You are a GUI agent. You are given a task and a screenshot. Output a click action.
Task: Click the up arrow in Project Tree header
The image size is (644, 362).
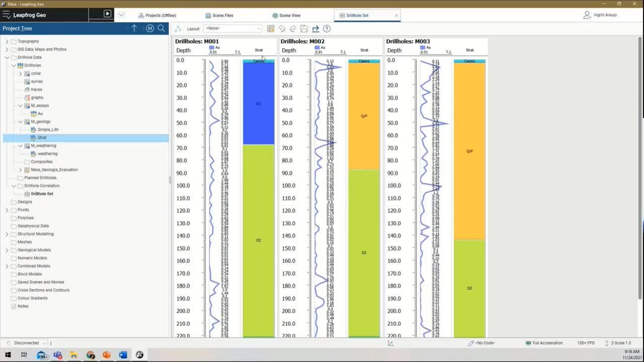(x=134, y=28)
